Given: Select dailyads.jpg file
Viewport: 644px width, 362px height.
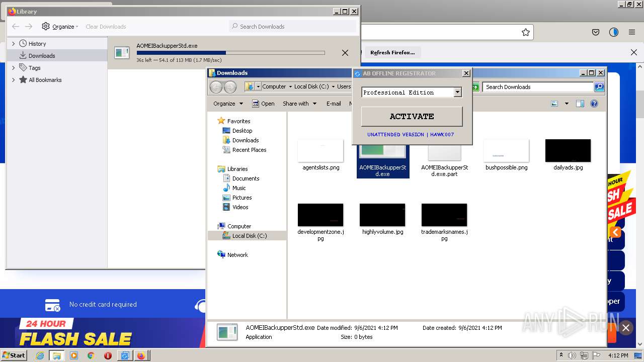Looking at the screenshot, I should coord(568,155).
